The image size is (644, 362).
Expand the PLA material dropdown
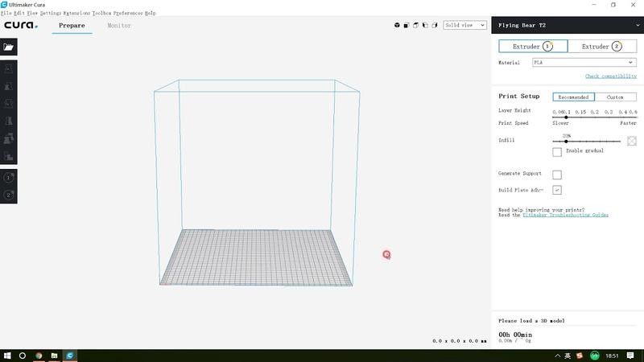point(584,62)
